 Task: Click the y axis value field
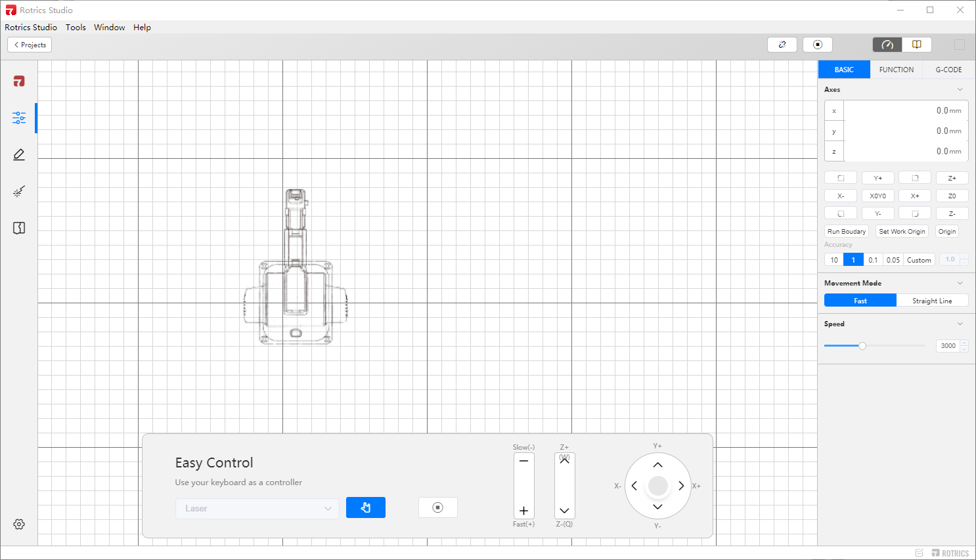pos(906,131)
